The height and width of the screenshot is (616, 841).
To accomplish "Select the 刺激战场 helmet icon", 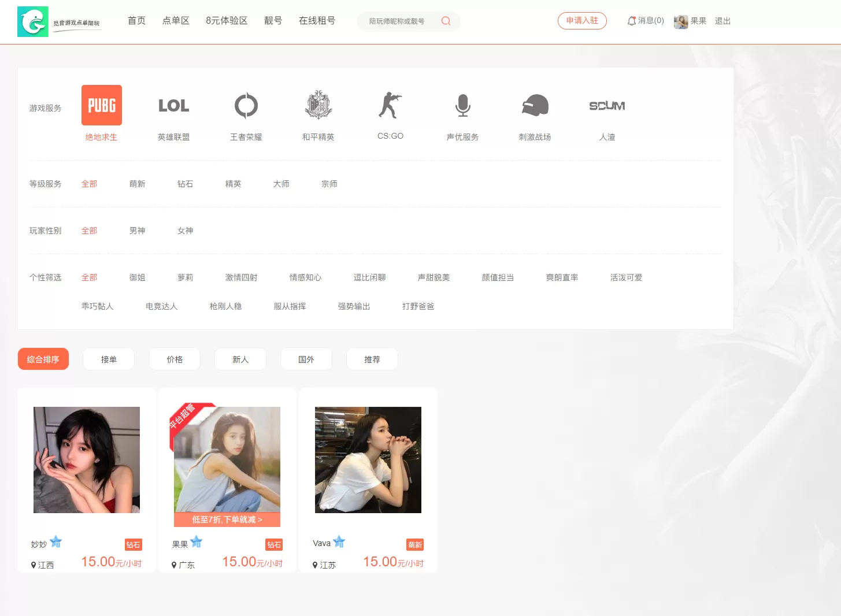I will tap(535, 105).
